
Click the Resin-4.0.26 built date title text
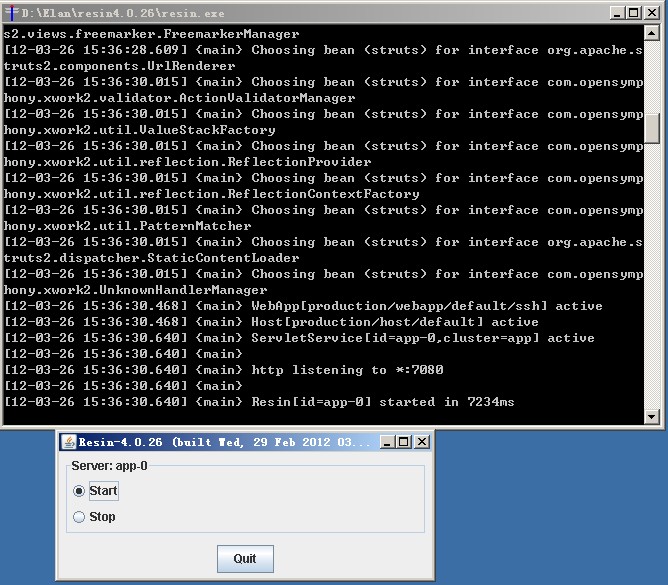(x=225, y=442)
